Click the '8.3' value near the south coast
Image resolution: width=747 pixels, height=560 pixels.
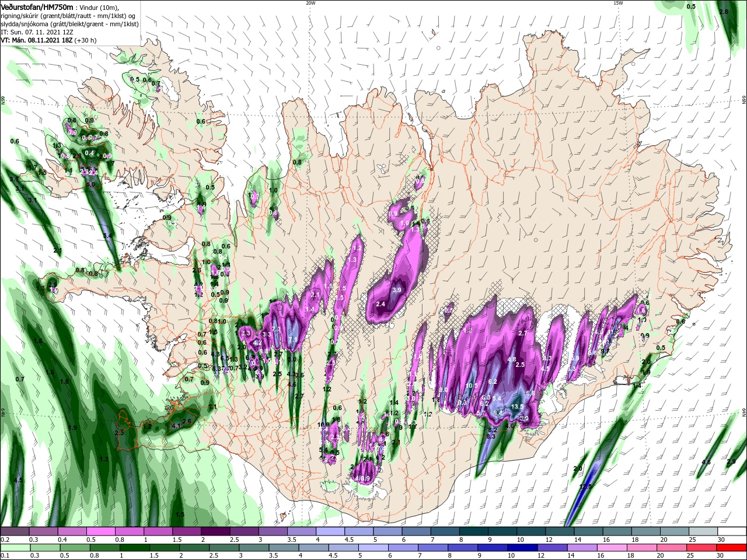point(491,436)
